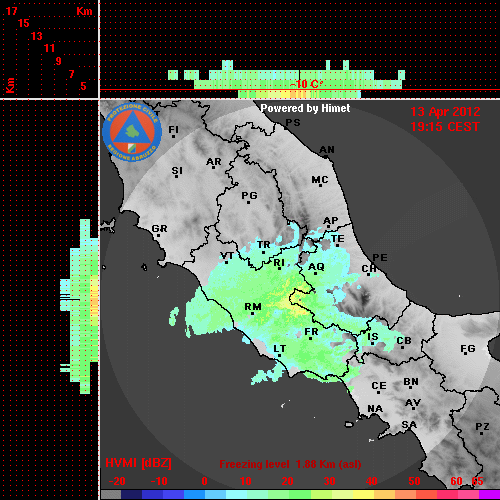
Task: Click the 'Powered by Himet' text
Action: click(305, 108)
